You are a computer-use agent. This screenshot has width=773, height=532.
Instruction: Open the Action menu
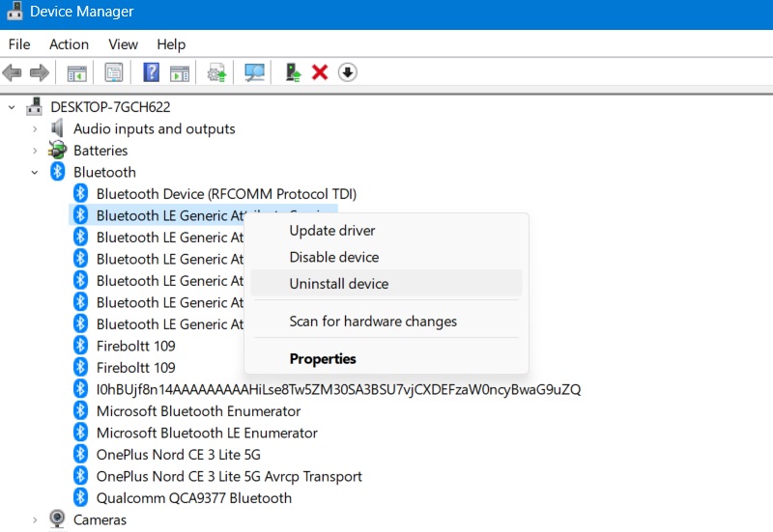pos(69,44)
